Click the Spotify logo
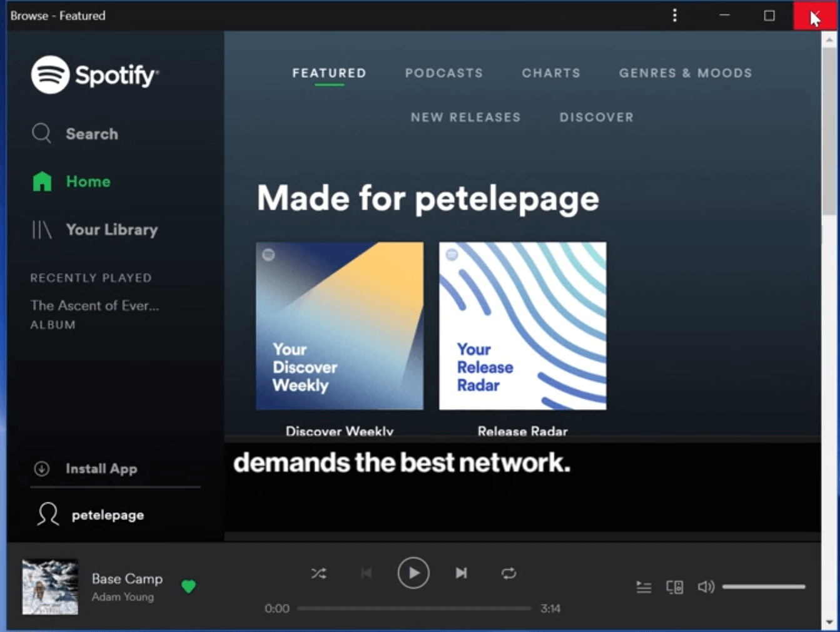The width and height of the screenshot is (840, 632). click(x=95, y=75)
